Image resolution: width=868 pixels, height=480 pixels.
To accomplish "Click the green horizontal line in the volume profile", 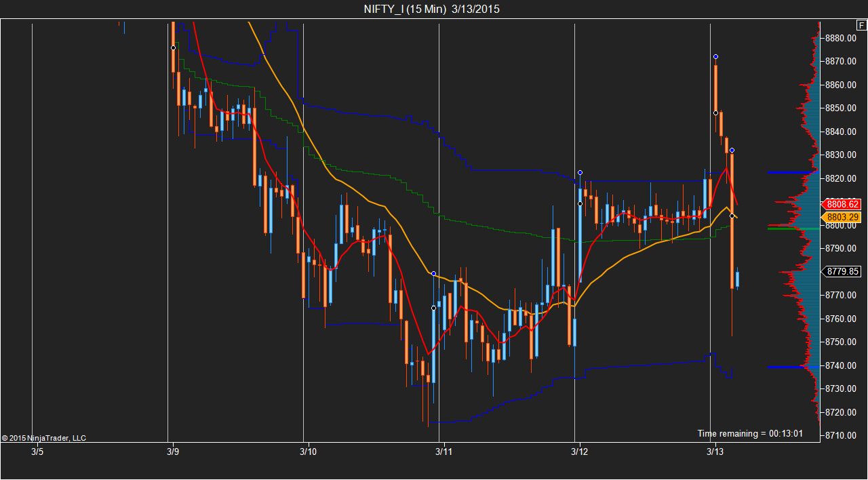I will click(792, 228).
